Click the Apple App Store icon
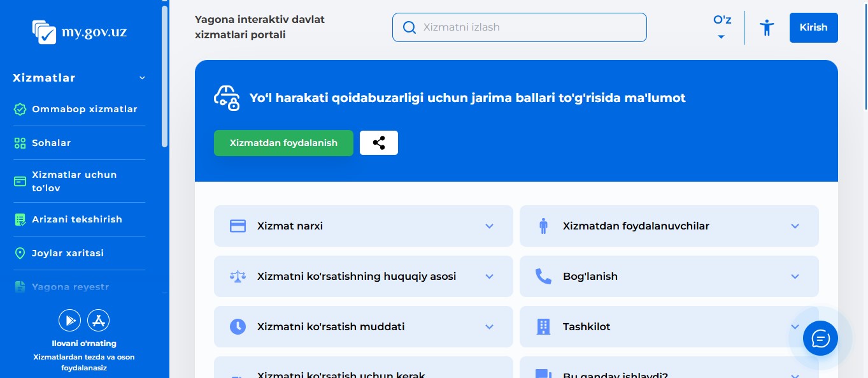The width and height of the screenshot is (868, 378). (99, 320)
